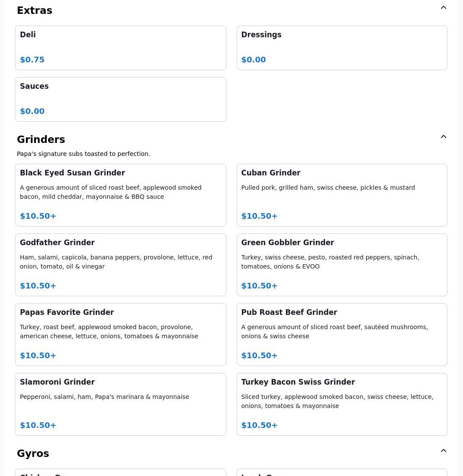This screenshot has height=476, width=463.
Task: Click the Extras section heading
Action: (x=35, y=10)
